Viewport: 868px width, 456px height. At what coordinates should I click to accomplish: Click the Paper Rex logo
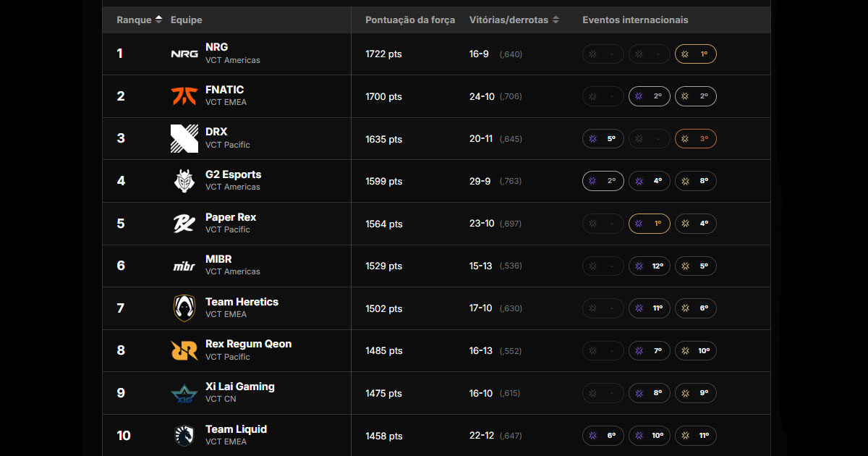184,223
